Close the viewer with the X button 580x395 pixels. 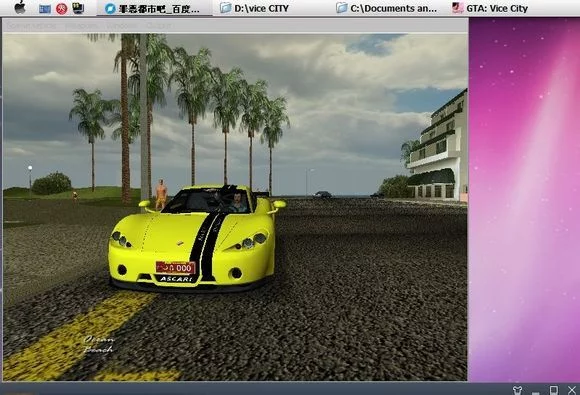(x=572, y=390)
